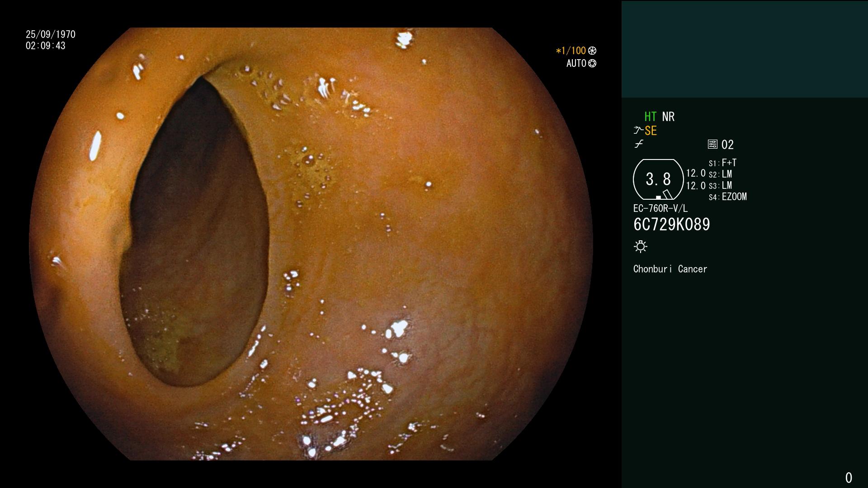Screen dimensions: 868x488
Task: Click the shutter speed star icon near 1/100
Action: point(592,51)
